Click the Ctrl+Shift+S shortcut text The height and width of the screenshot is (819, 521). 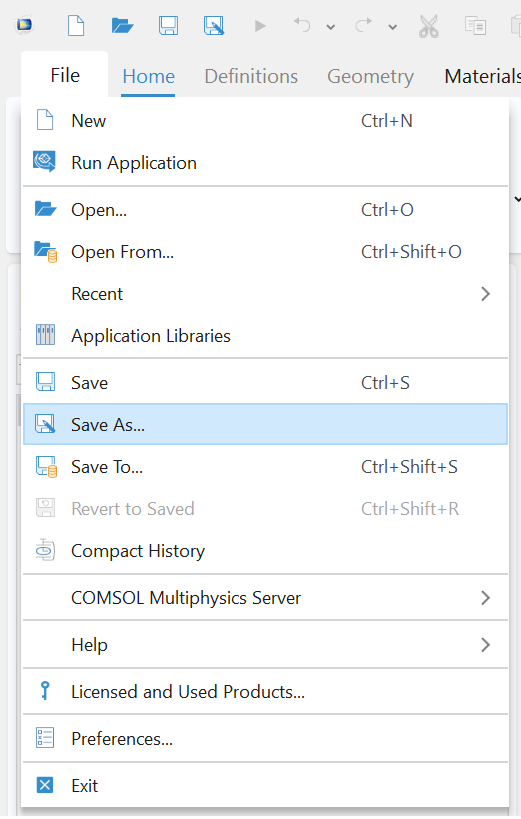409,466
